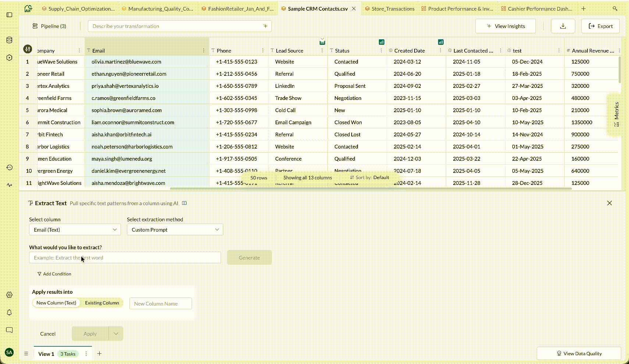
Task: Expand the Apply button arrow menu
Action: click(116, 334)
